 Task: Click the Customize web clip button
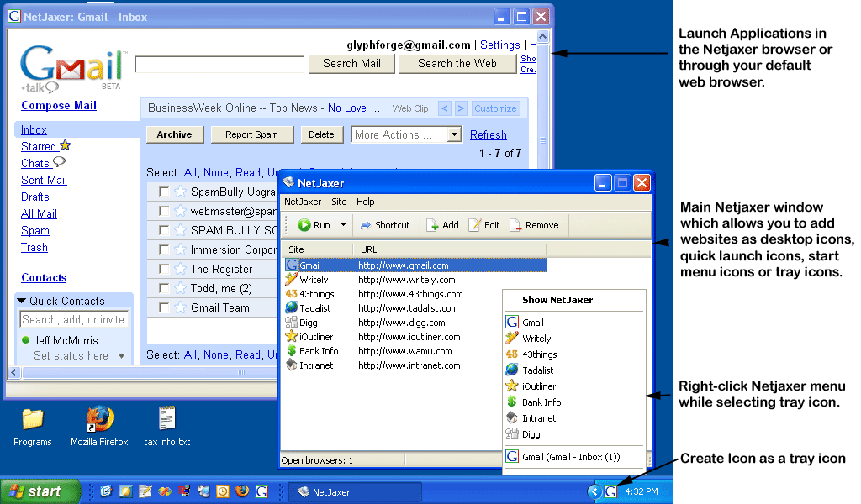click(495, 108)
